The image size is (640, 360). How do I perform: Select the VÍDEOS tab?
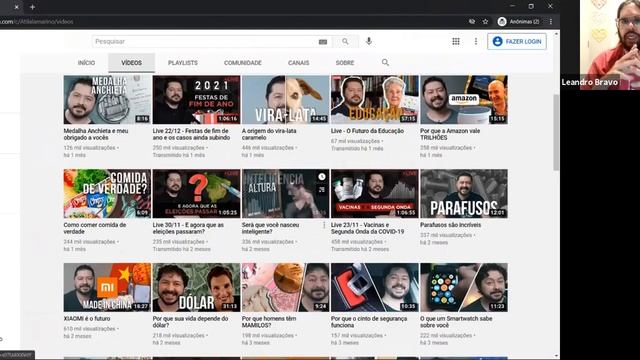click(x=131, y=63)
